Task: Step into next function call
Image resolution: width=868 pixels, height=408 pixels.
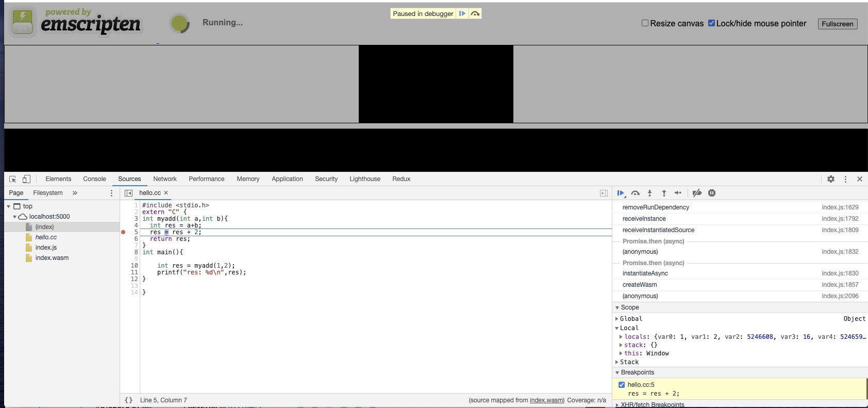Action: [650, 193]
